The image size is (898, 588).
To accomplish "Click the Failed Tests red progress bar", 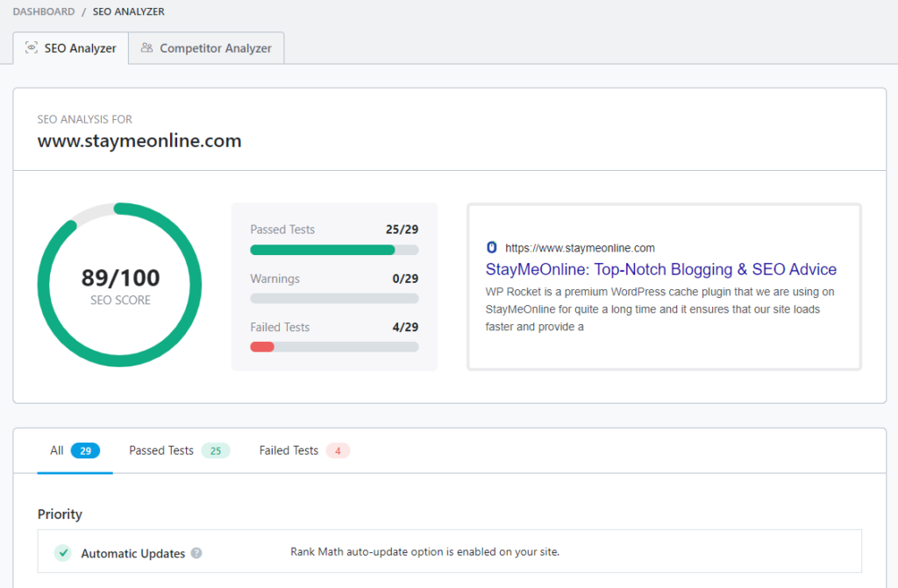I will pyautogui.click(x=334, y=347).
